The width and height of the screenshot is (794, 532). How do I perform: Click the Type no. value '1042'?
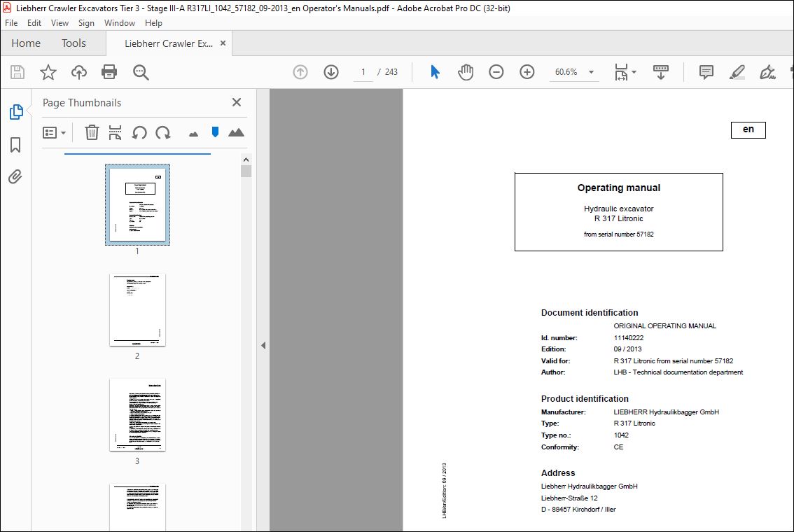coord(621,435)
